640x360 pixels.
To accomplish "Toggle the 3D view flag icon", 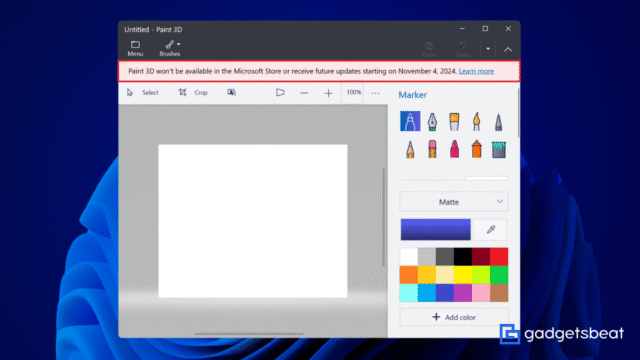I will (280, 93).
